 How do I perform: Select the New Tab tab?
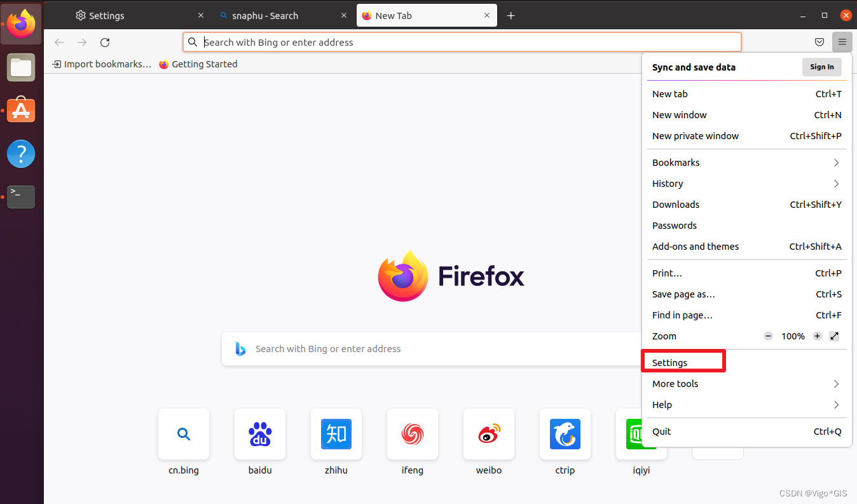coord(426,15)
